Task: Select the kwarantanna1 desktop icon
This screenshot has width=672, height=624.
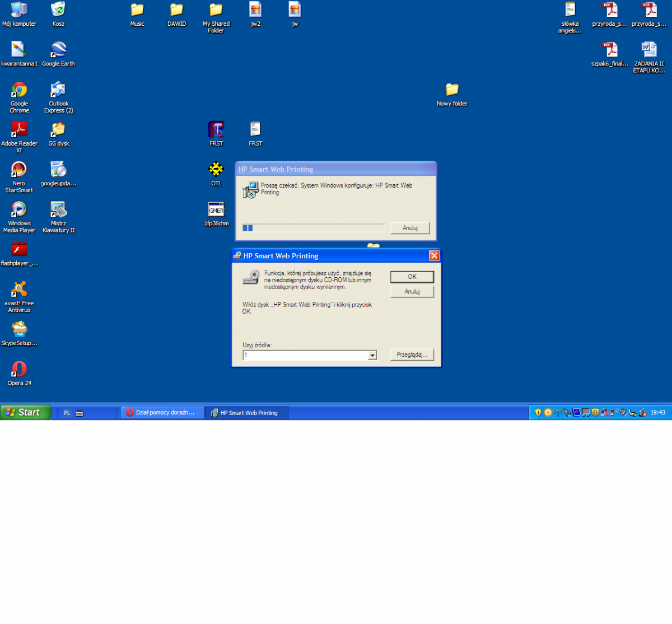Action: coord(19,54)
